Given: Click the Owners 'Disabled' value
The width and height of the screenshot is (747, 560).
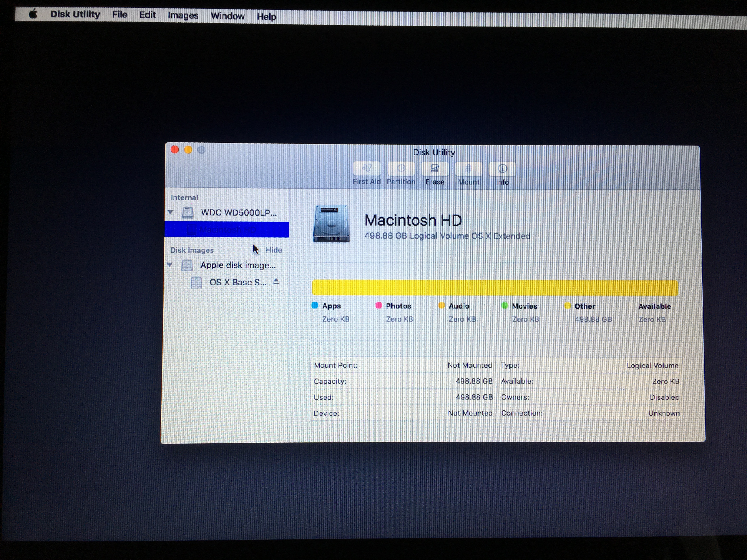Looking at the screenshot, I should (665, 397).
